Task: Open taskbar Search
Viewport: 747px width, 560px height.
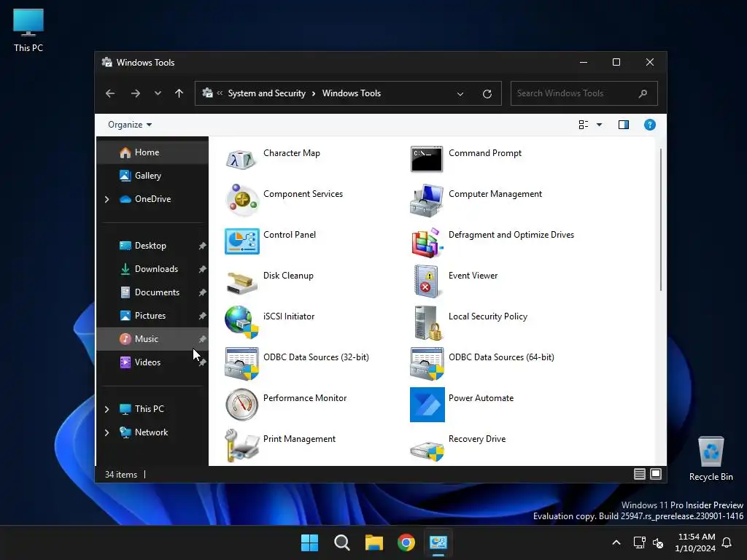Action: point(341,542)
